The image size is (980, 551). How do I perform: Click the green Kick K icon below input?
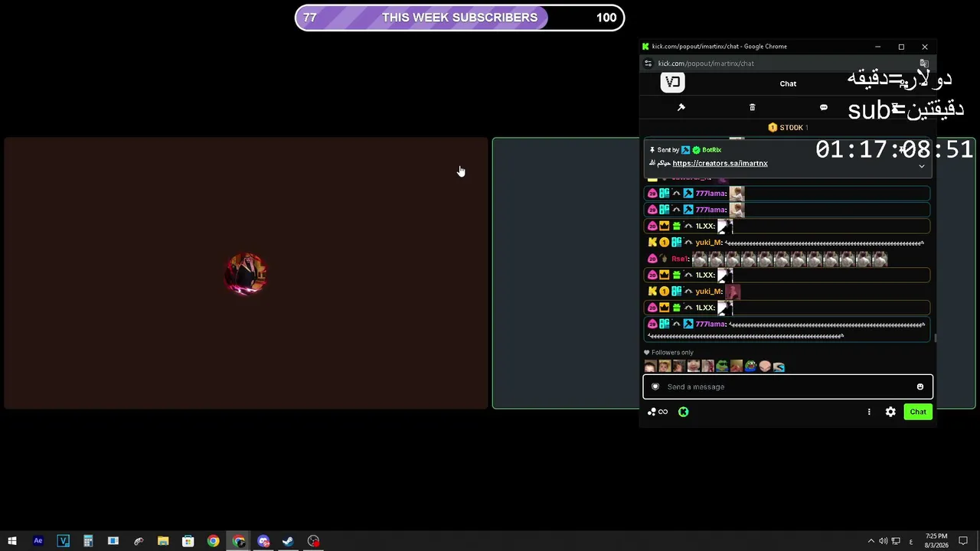click(x=683, y=412)
